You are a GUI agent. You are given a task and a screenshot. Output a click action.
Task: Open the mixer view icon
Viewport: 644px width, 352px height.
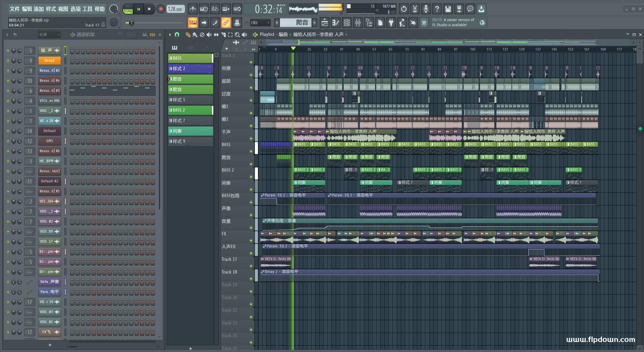(358, 22)
